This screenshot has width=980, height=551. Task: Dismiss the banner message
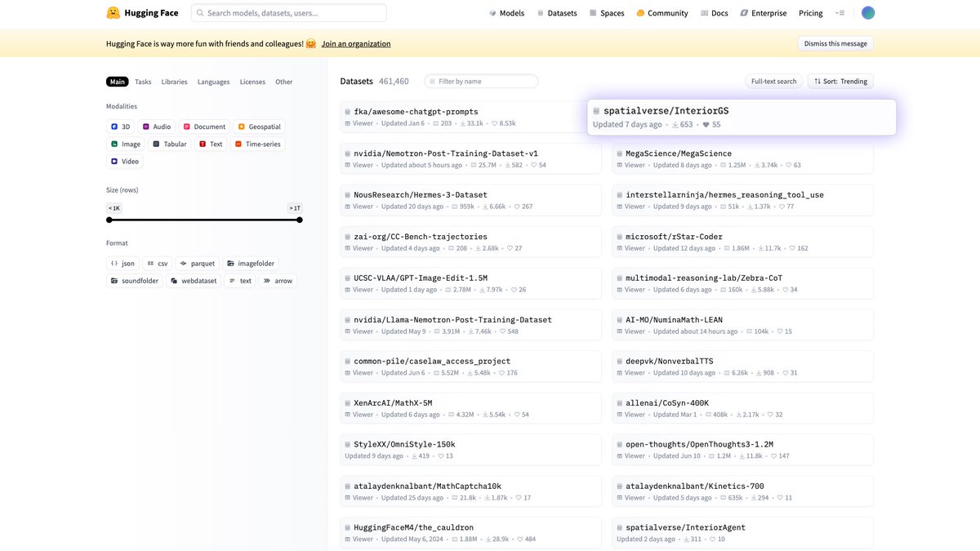tap(835, 43)
